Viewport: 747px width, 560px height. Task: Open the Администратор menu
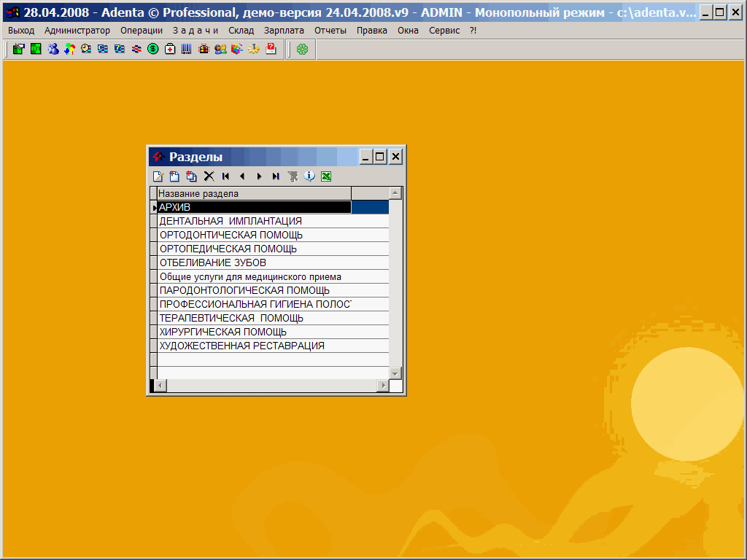[x=77, y=30]
